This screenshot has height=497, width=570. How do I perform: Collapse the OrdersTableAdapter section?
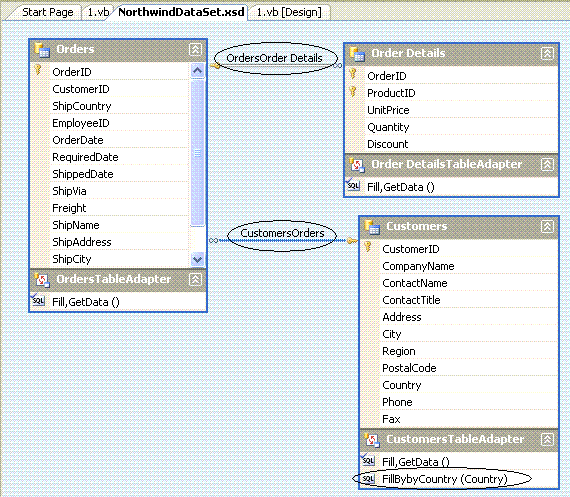point(195,279)
